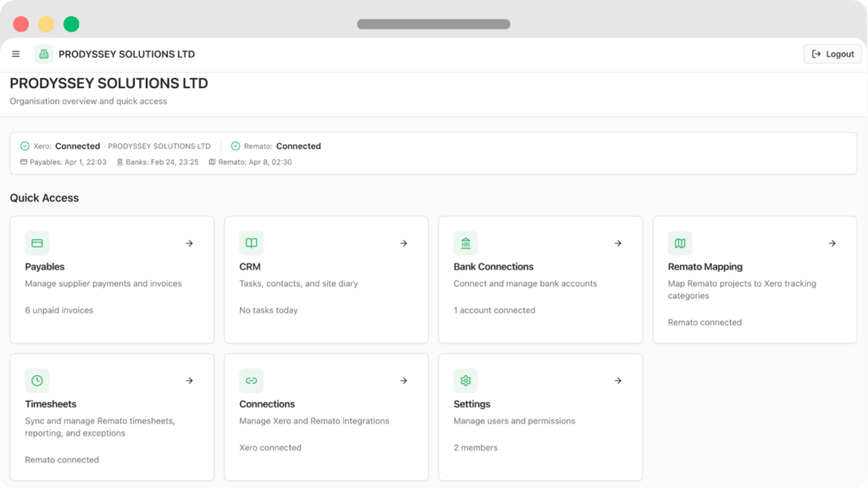The height and width of the screenshot is (488, 868).
Task: Click '2 members' text
Action: pyautogui.click(x=476, y=447)
